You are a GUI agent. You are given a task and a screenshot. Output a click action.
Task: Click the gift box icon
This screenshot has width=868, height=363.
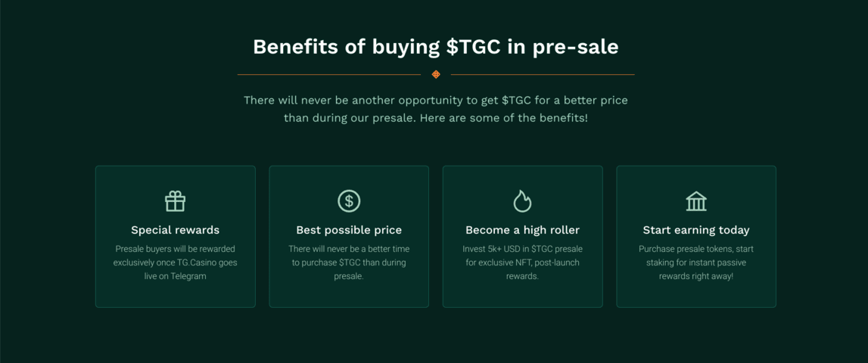175,201
